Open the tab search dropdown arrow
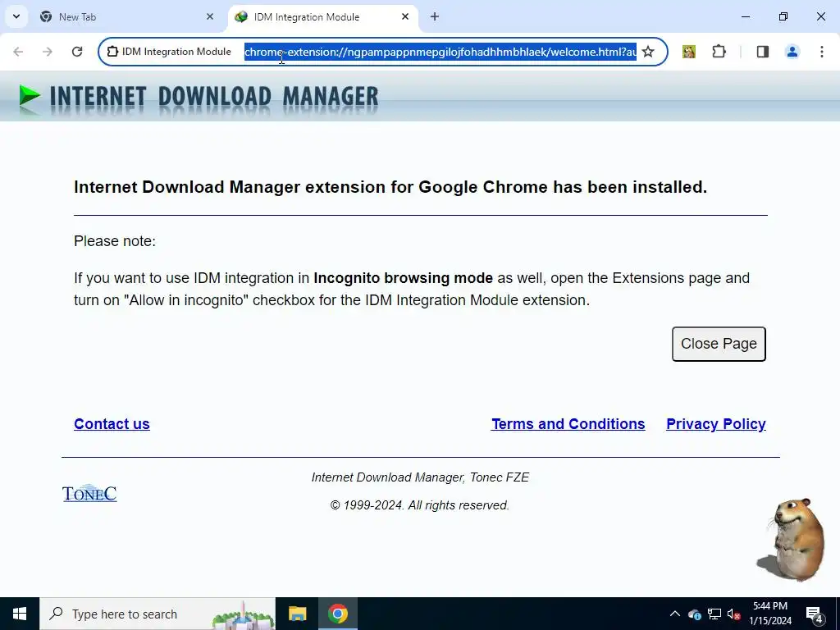 click(16, 16)
